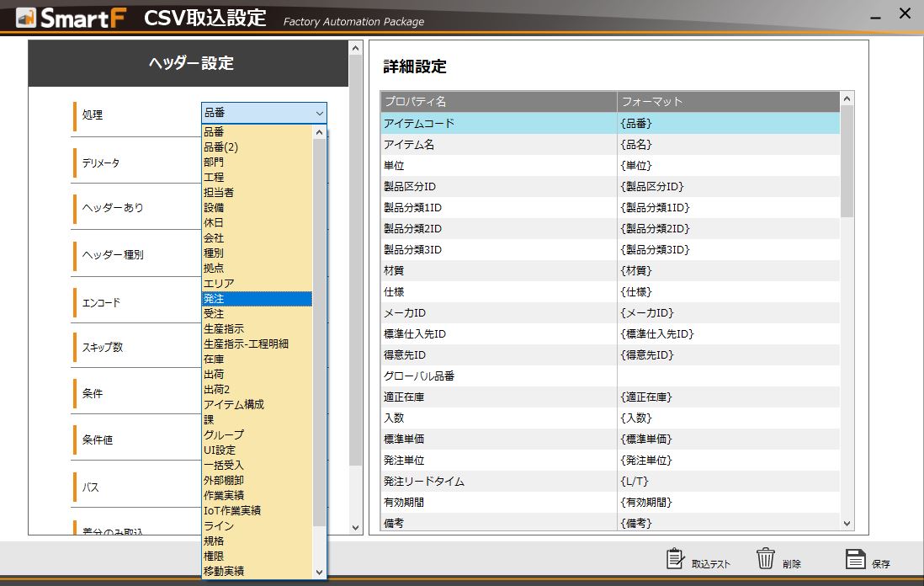Select 発注 from the dropdown list
The height and width of the screenshot is (586, 924).
257,299
